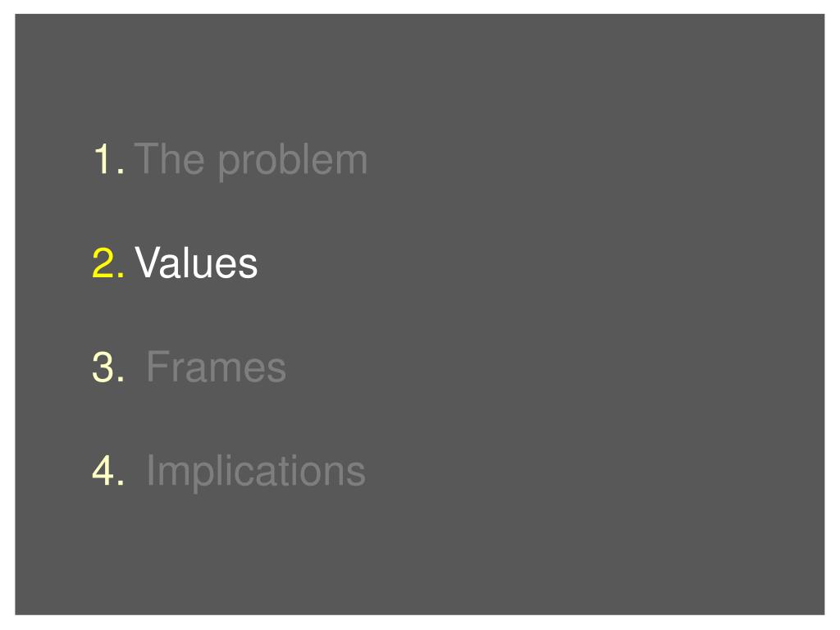
Task: Select the dimmed 'Frames' list item
Action: coord(217,367)
